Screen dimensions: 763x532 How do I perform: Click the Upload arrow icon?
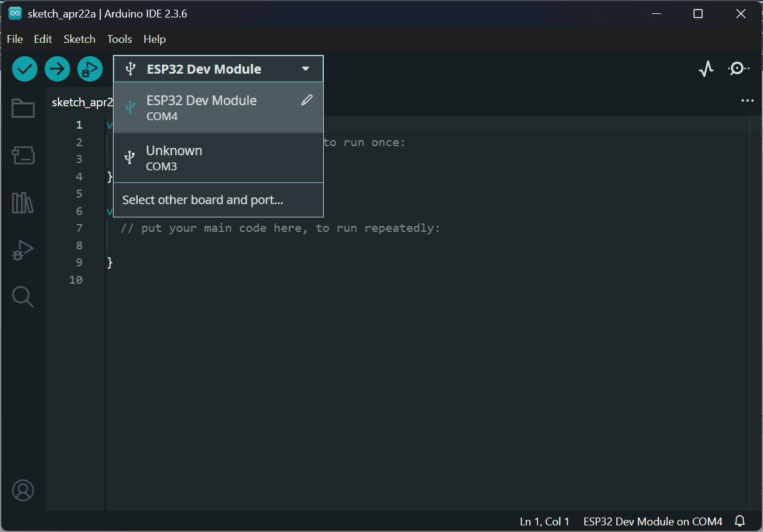click(x=57, y=68)
